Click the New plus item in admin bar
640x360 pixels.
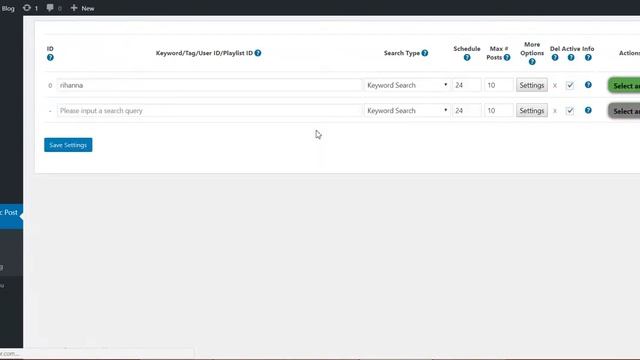pyautogui.click(x=82, y=8)
